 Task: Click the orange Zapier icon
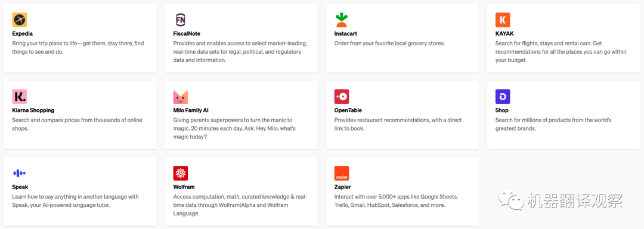coord(341,173)
